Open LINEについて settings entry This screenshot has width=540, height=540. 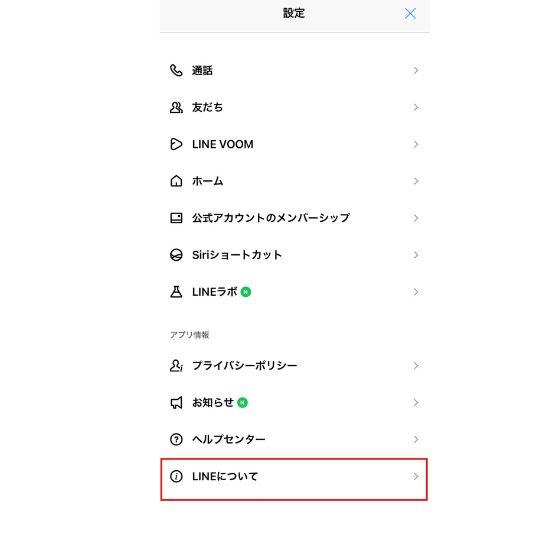294,479
